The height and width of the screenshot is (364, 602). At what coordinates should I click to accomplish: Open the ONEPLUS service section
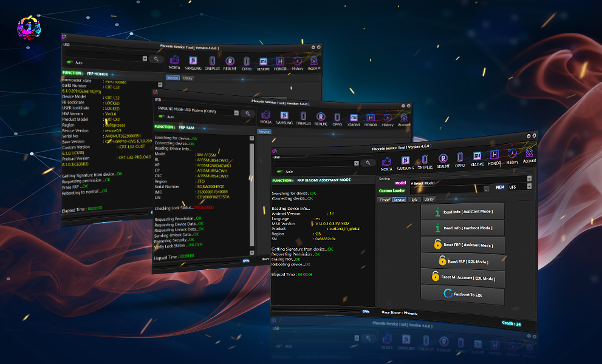pyautogui.click(x=425, y=159)
